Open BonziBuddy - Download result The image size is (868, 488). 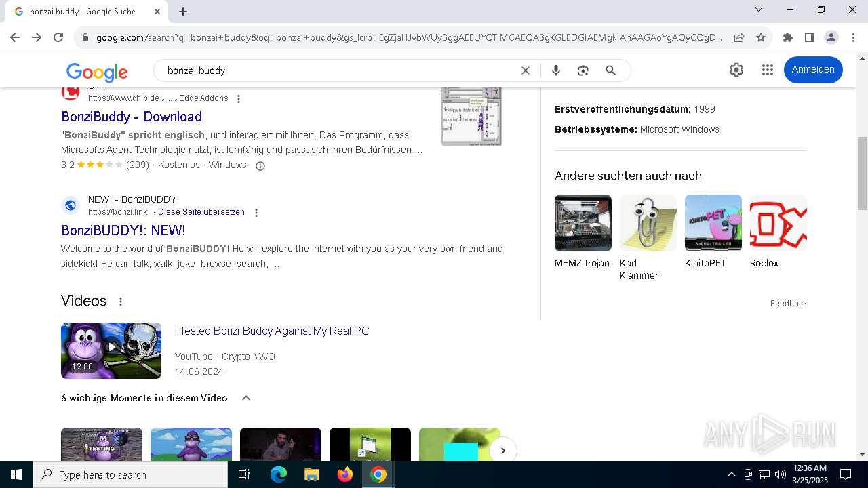[132, 117]
